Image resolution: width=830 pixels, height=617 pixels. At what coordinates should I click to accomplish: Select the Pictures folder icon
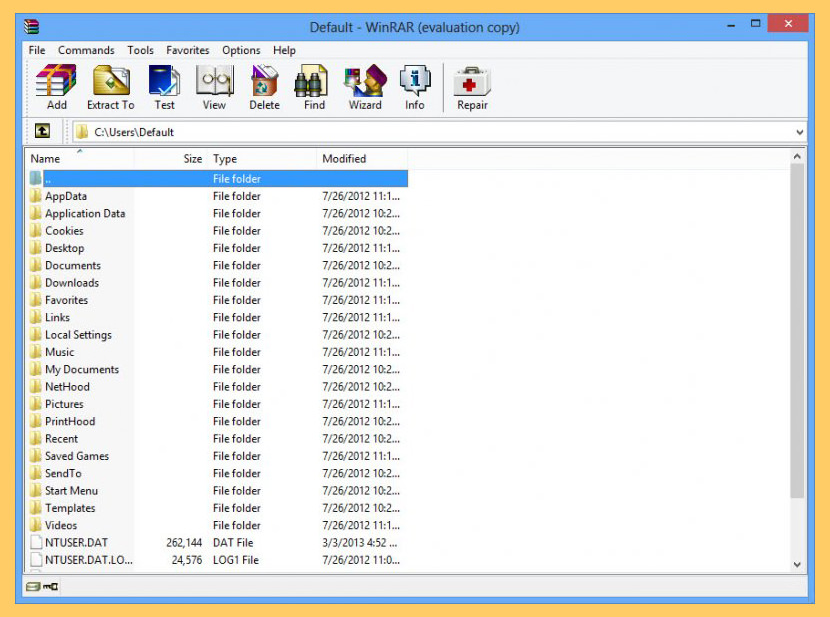[35, 404]
